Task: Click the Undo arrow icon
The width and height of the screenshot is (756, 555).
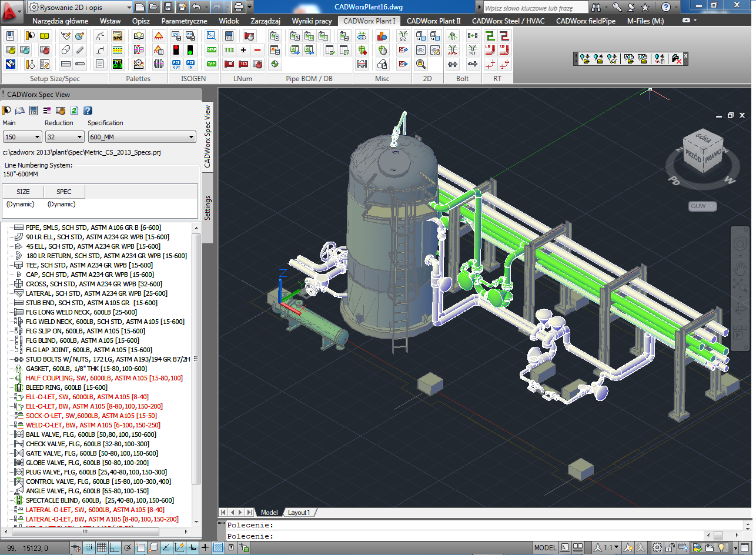Action: point(196,7)
